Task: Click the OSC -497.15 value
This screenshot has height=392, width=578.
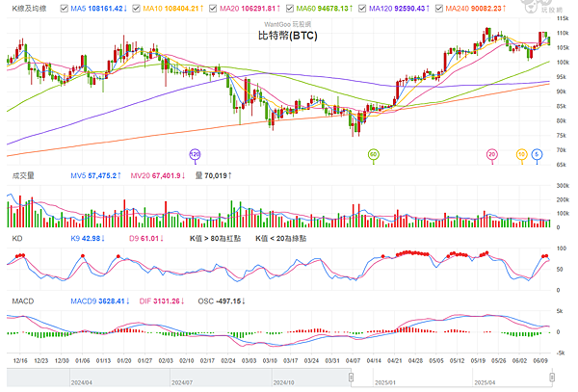Action: (x=222, y=301)
